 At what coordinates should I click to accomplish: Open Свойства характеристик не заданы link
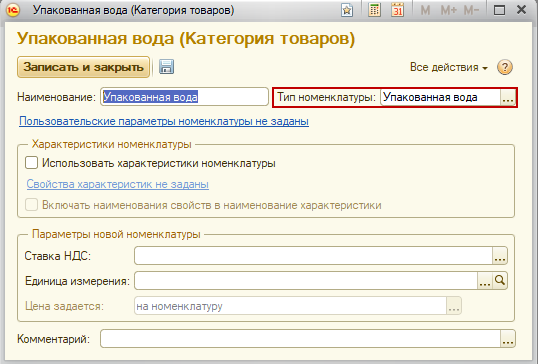pos(118,184)
